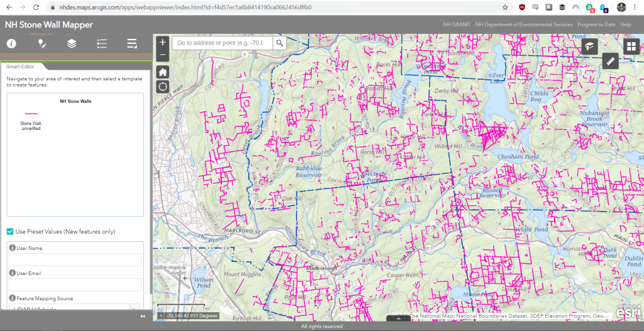Click the Marlborough town label

coord(321,268)
